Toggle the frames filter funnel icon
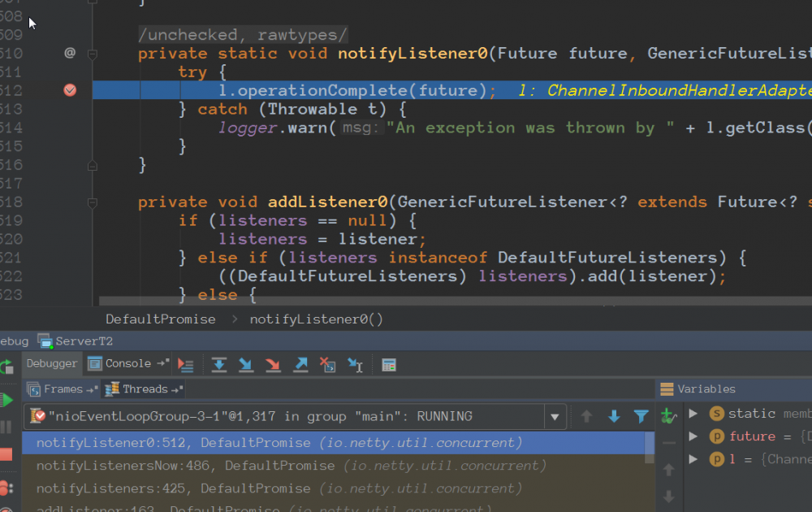This screenshot has width=812, height=512. [x=641, y=416]
